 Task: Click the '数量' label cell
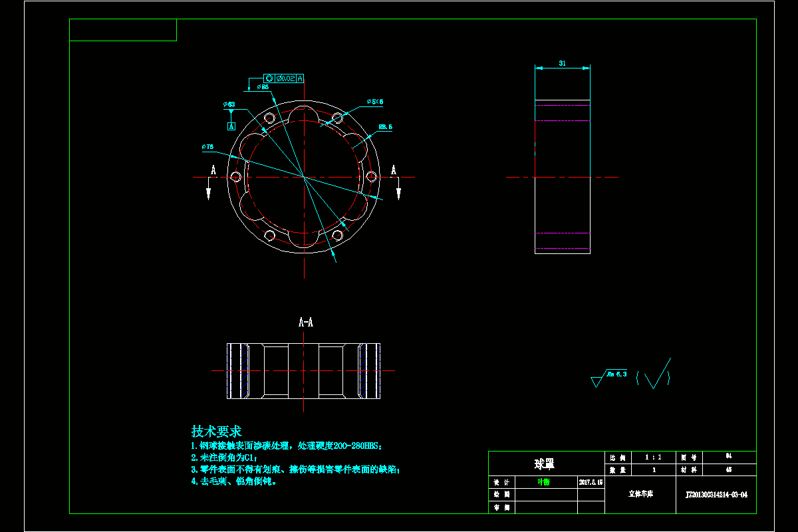pos(618,469)
